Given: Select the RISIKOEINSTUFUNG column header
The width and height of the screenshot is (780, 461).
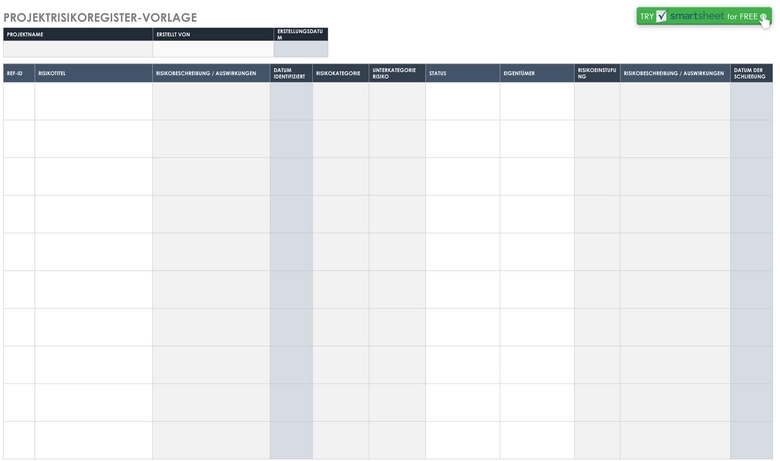Looking at the screenshot, I should (x=597, y=73).
